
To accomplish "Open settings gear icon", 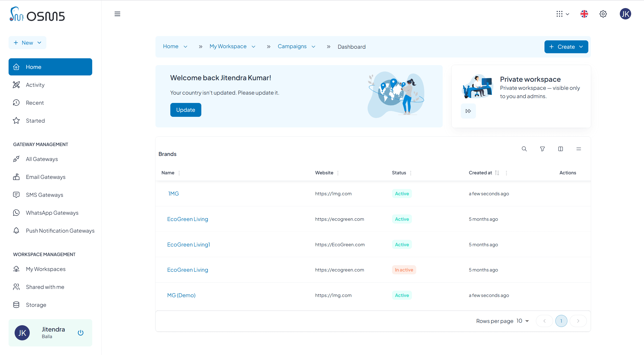I will [x=603, y=14].
